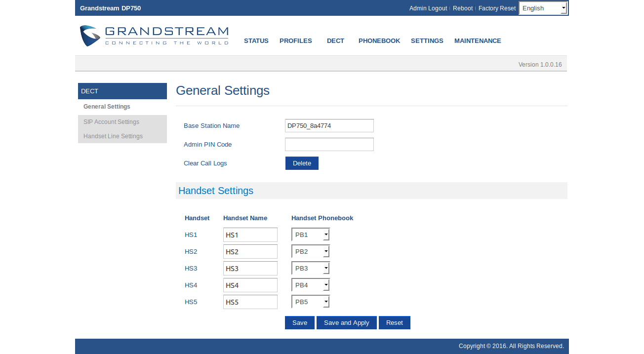The width and height of the screenshot is (644, 354).
Task: Switch to Handset Line Settings
Action: (x=113, y=136)
